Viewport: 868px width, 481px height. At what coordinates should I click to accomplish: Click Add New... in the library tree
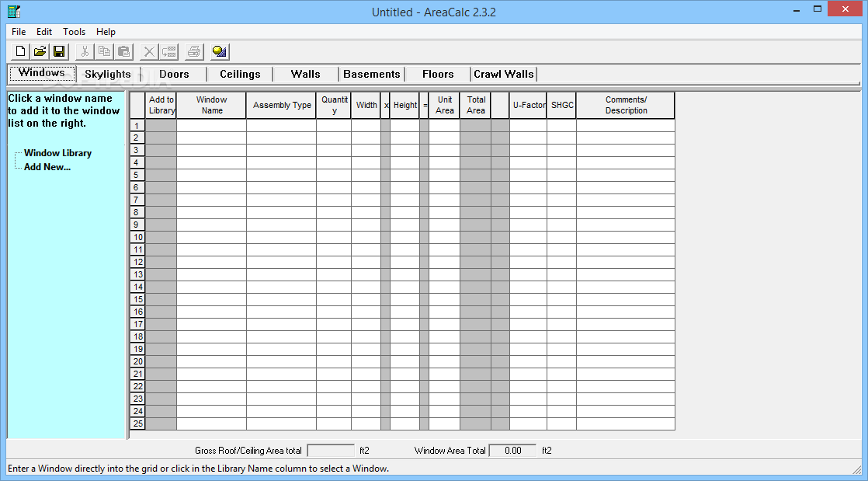click(47, 167)
